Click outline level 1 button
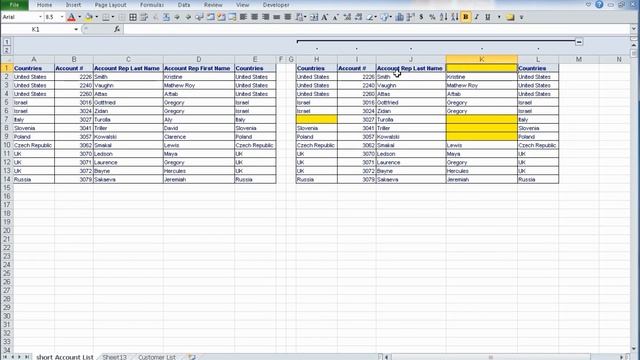This screenshot has width=640, height=360. pyautogui.click(x=7, y=42)
